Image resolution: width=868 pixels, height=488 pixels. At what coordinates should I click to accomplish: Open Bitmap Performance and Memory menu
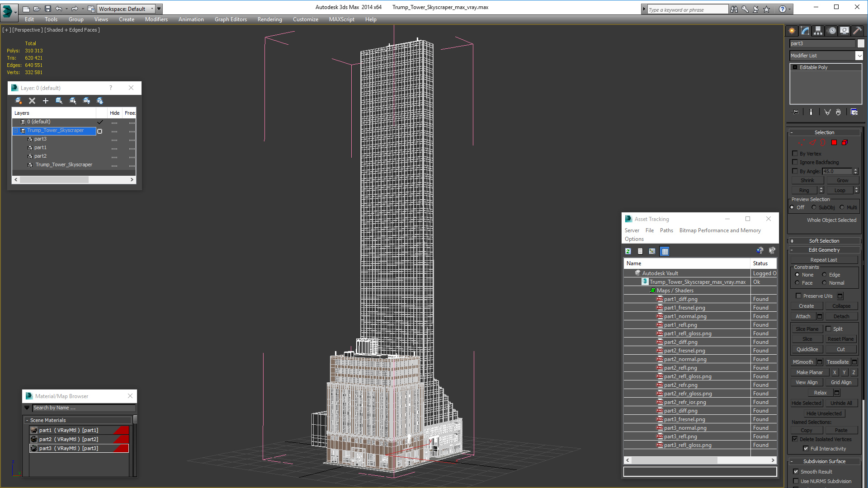[x=720, y=230]
